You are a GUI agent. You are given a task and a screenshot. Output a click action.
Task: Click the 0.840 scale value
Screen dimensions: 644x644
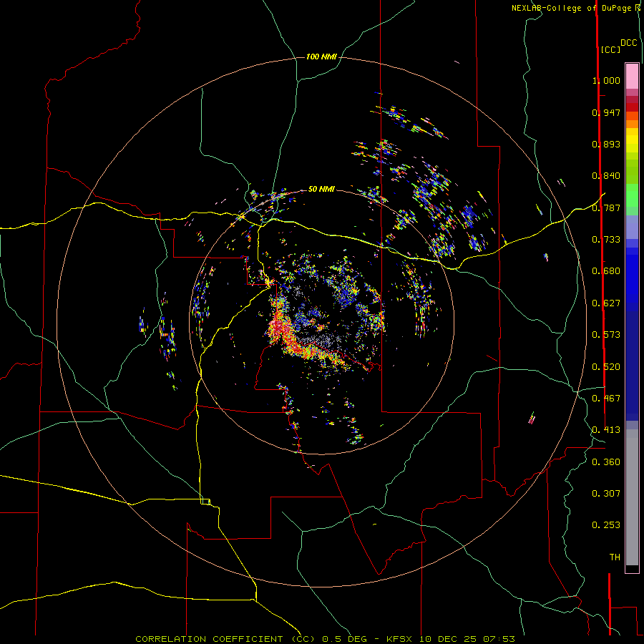[606, 176]
